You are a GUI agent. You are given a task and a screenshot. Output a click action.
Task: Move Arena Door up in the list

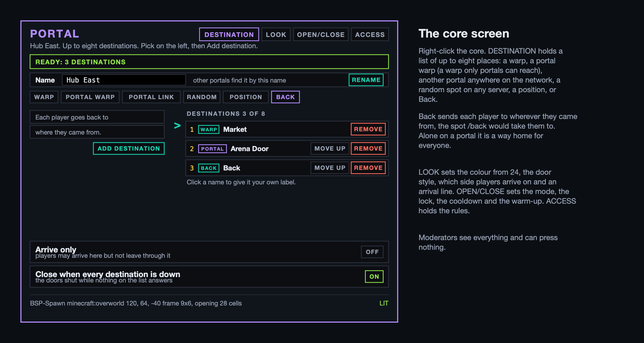[x=330, y=148]
